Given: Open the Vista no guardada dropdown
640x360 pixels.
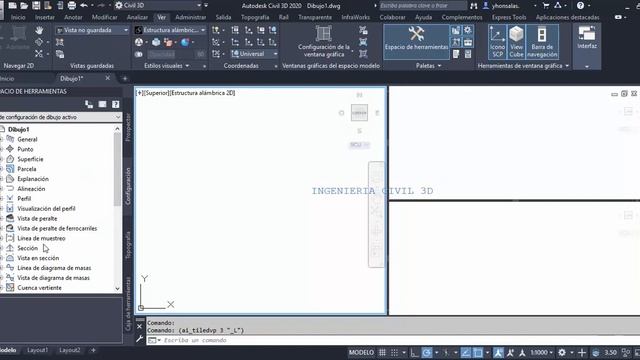Looking at the screenshot, I should point(92,30).
